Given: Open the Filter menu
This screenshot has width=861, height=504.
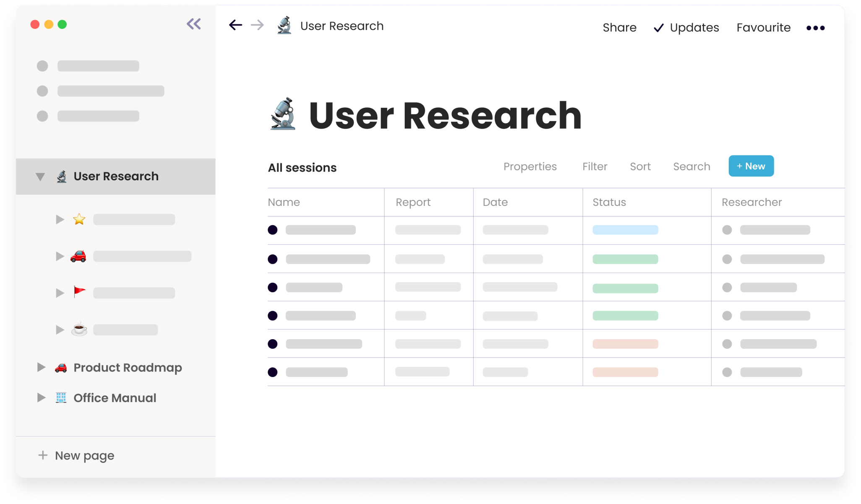Looking at the screenshot, I should [595, 166].
